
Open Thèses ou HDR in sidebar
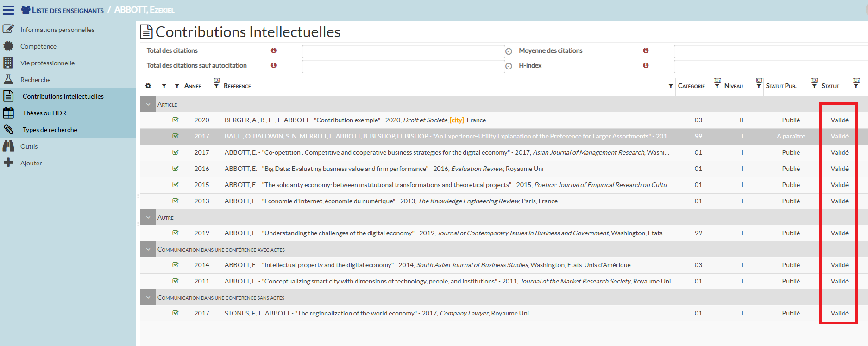tap(44, 113)
